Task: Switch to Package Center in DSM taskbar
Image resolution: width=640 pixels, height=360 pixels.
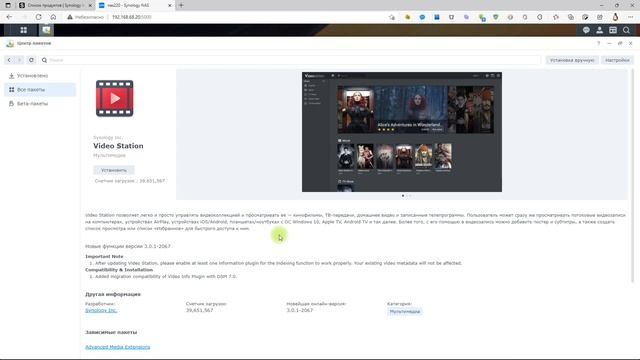Action: tap(46, 30)
